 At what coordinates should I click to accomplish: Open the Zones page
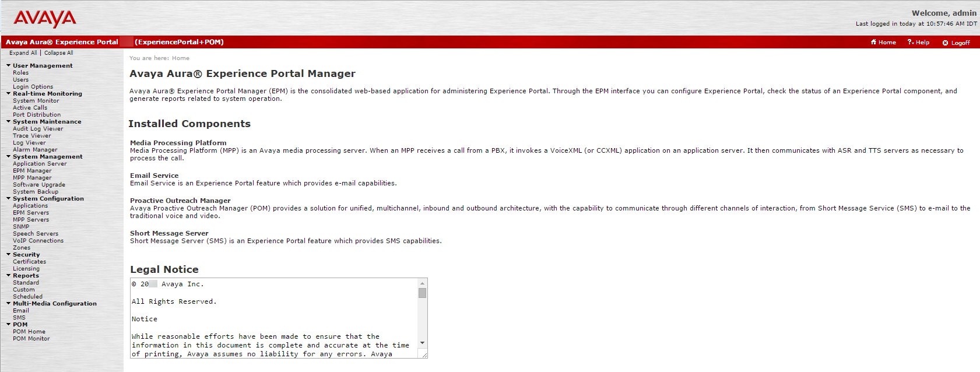22,248
